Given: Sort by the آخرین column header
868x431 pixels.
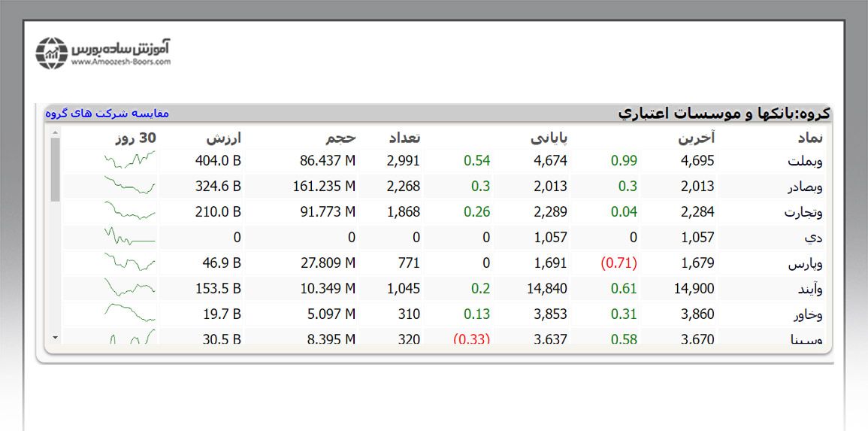Looking at the screenshot, I should (696, 138).
